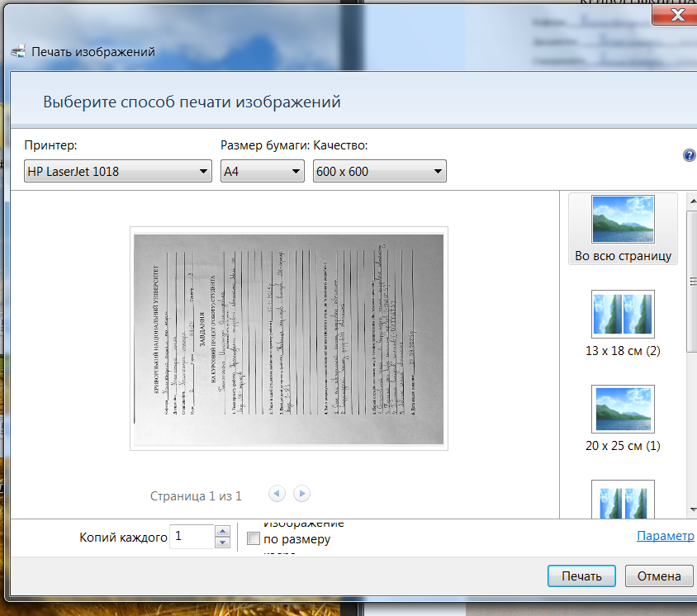
Task: Increase the number of copies
Action: coord(222,531)
